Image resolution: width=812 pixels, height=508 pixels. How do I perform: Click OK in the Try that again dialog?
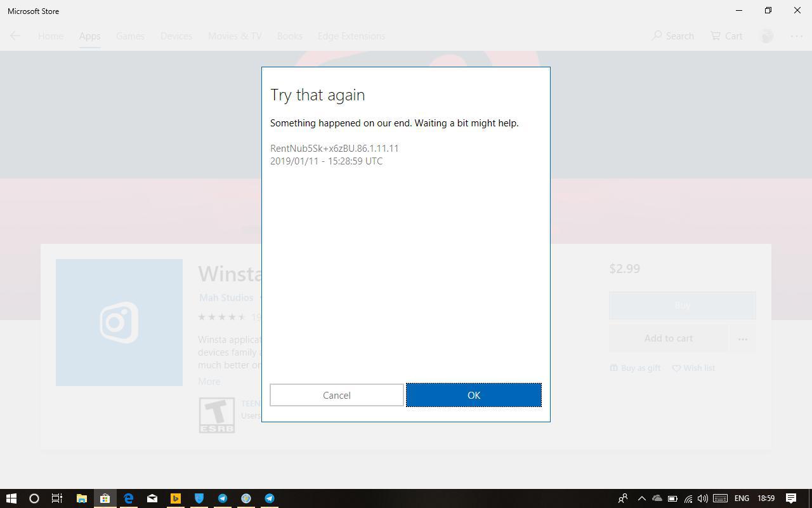point(474,395)
